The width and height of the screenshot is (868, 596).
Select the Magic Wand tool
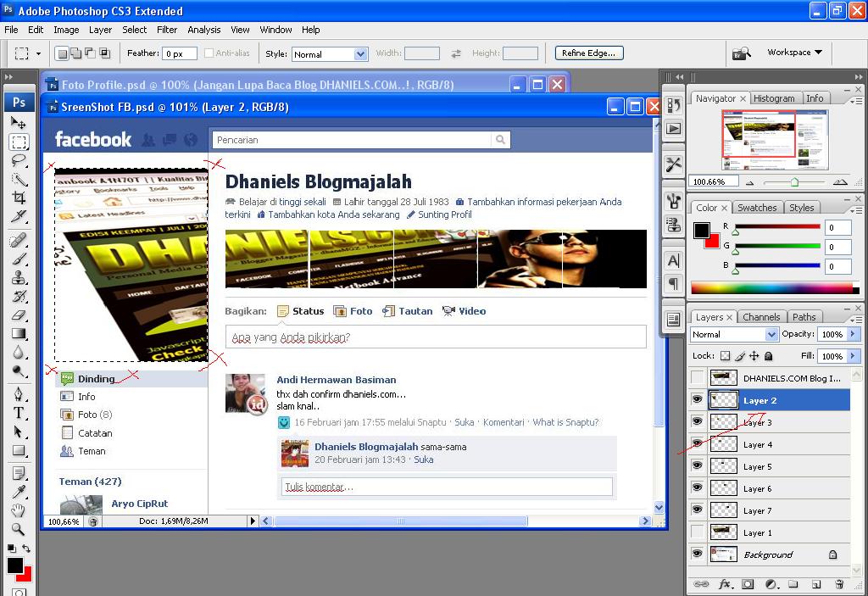[x=19, y=180]
